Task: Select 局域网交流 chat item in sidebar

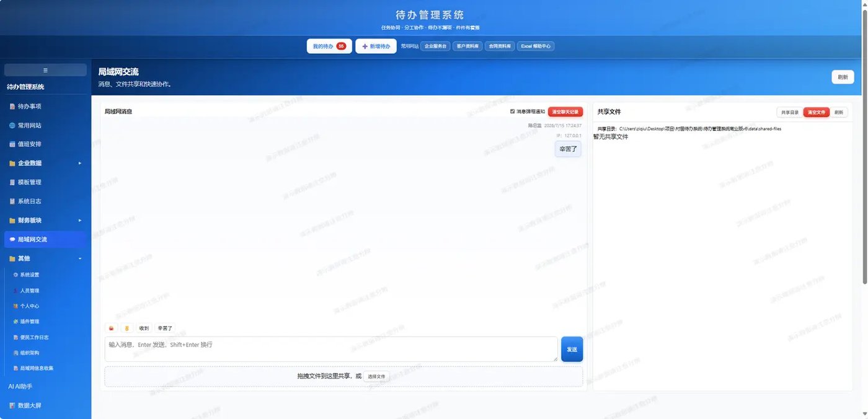Action: click(45, 239)
